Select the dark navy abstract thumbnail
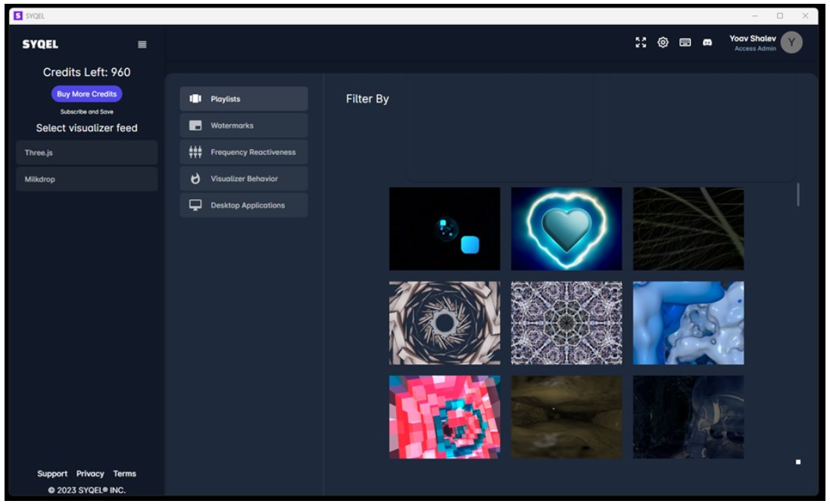Screen dimensions: 830x504 [x=688, y=417]
